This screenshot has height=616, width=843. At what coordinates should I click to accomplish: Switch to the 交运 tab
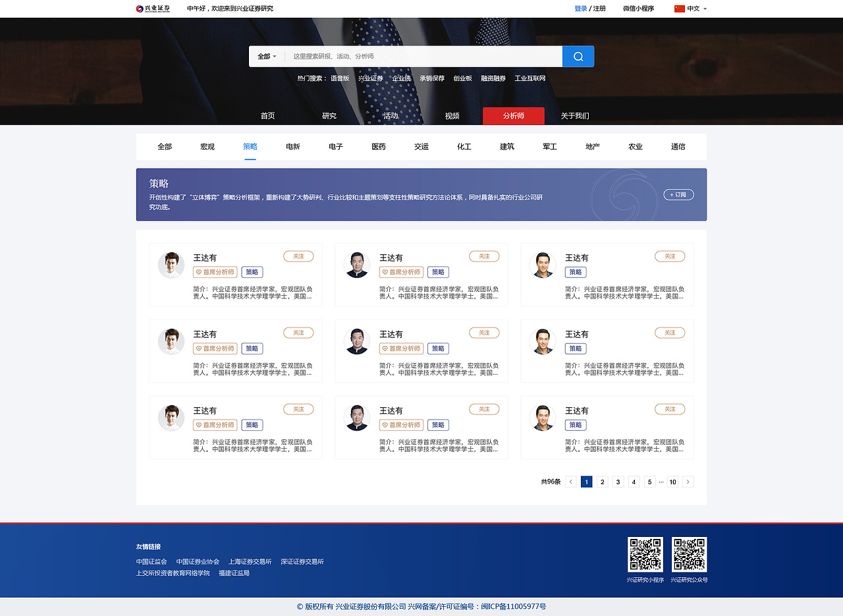[x=421, y=147]
